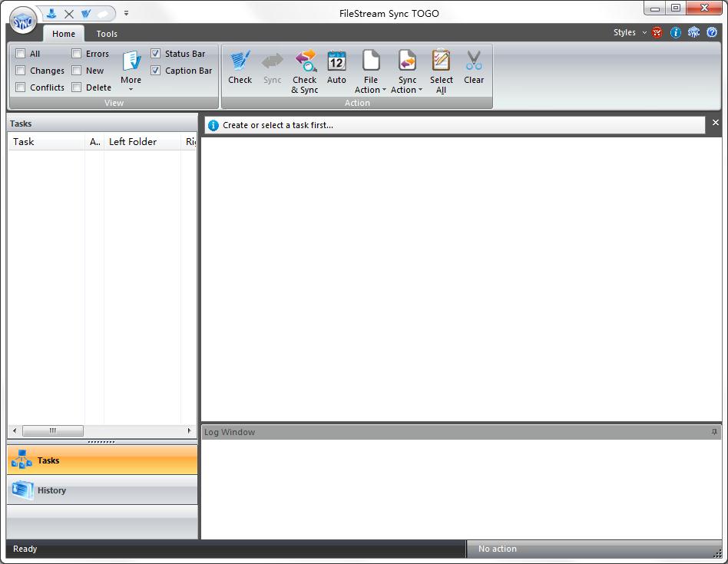Screen dimensions: 728x564
Task: Click the small SYNC logo icon at top right
Action: pyautogui.click(x=693, y=32)
